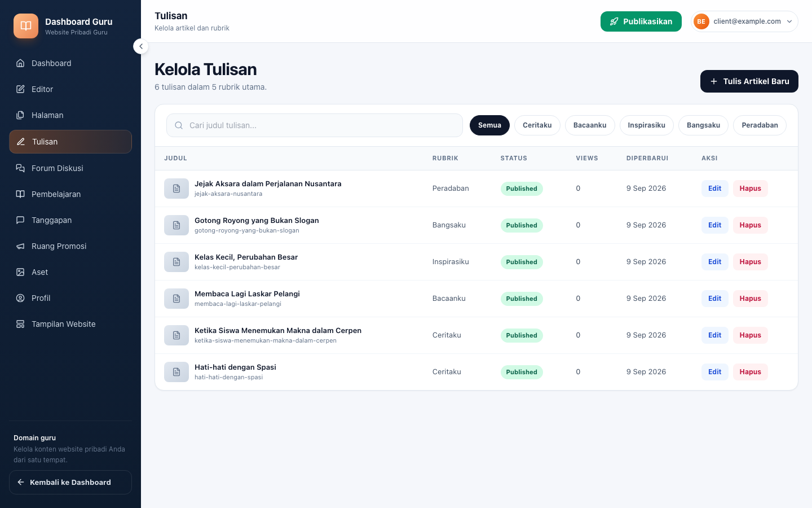The height and width of the screenshot is (508, 812).
Task: Click the Ruang Promosi megaphone icon
Action: coord(20,246)
